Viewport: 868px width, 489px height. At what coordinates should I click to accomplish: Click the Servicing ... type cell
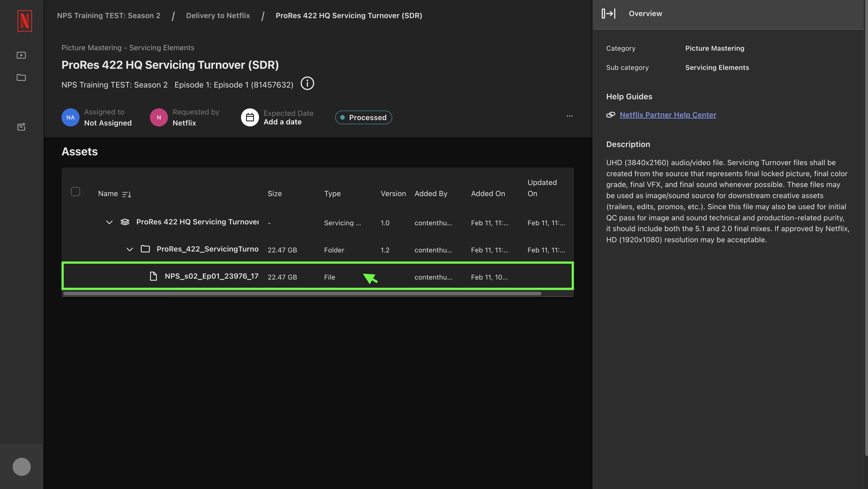342,223
